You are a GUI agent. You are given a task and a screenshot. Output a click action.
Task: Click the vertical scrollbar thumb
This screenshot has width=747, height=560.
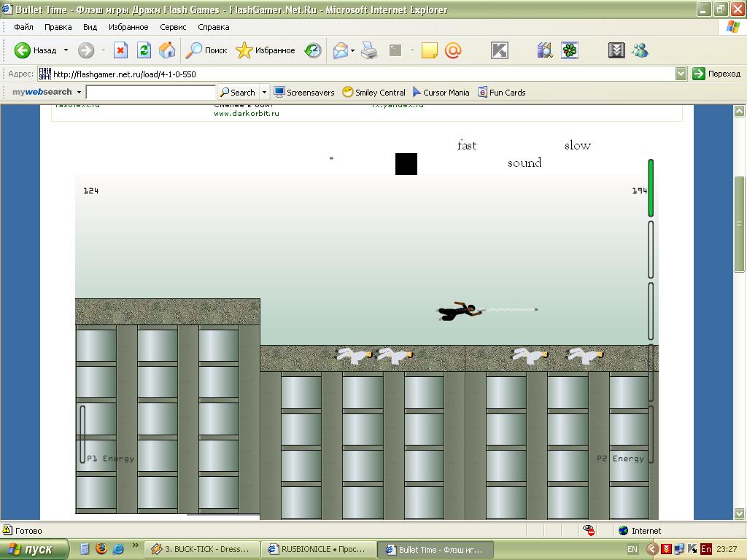coord(739,224)
